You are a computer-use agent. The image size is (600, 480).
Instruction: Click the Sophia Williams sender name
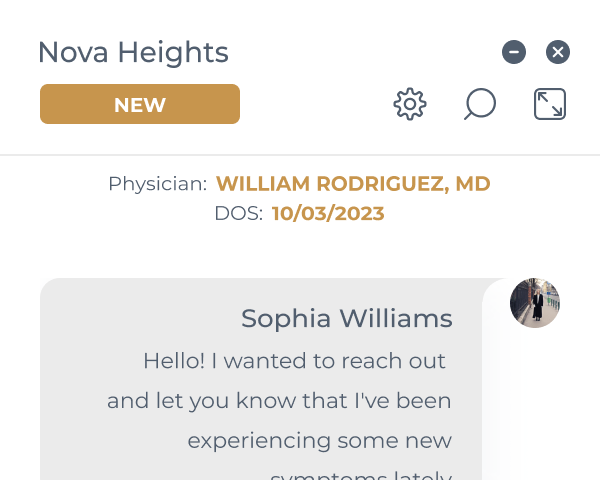point(346,319)
